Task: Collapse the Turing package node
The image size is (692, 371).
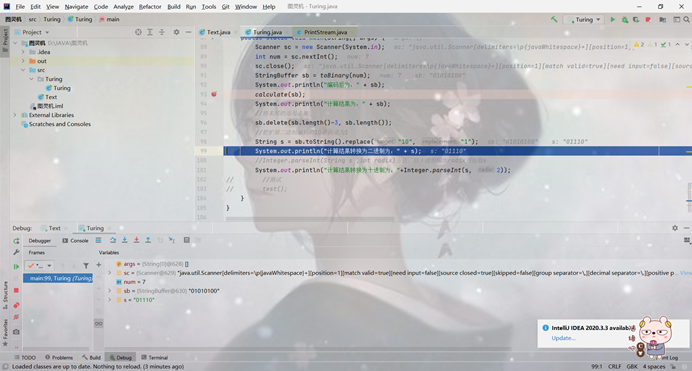Action: [31, 79]
